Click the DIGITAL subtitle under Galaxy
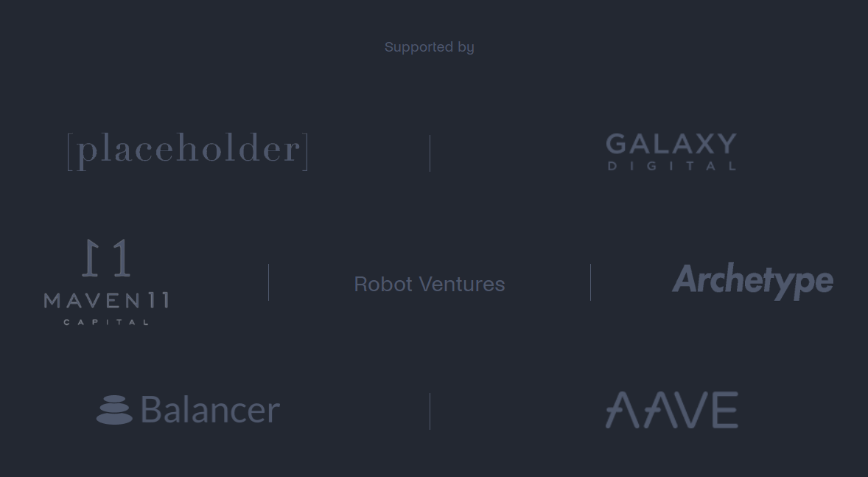Viewport: 868px width, 477px height. click(x=672, y=166)
